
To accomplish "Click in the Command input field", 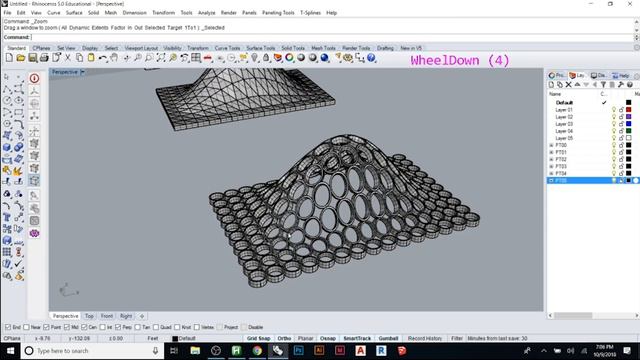I will (x=331, y=37).
